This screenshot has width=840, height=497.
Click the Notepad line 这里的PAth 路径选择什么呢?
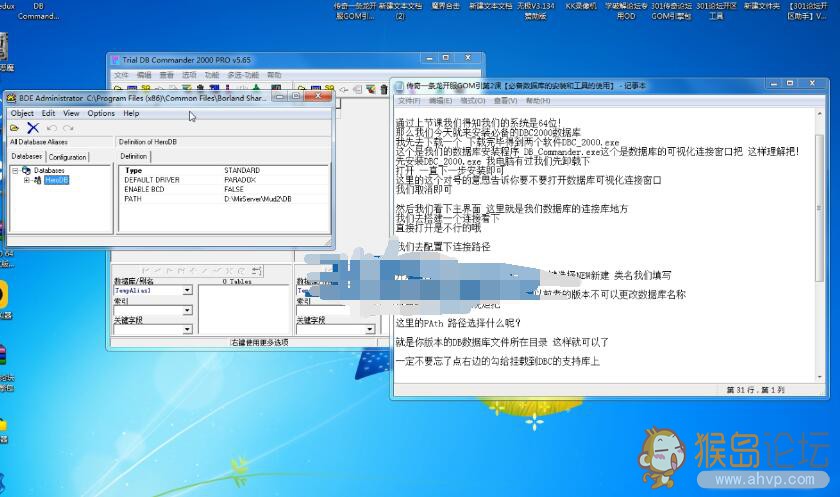click(458, 323)
